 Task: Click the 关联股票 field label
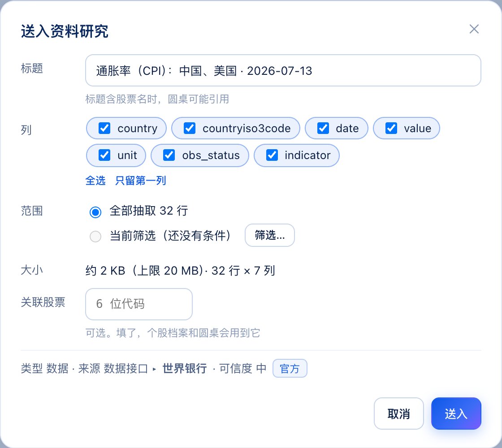pyautogui.click(x=43, y=302)
